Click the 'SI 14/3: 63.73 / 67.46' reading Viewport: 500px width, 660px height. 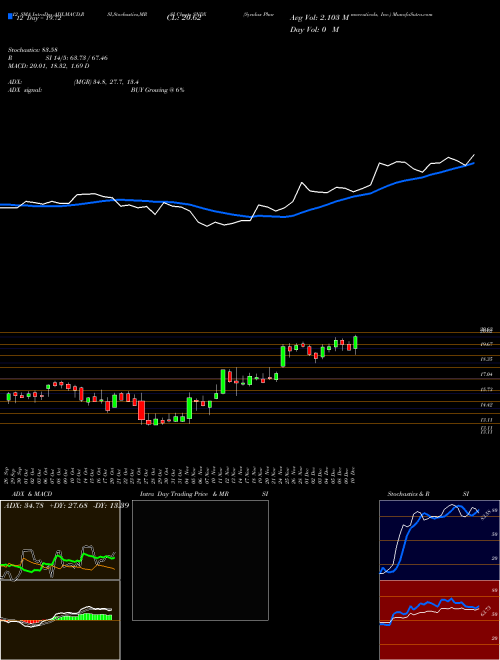77,58
